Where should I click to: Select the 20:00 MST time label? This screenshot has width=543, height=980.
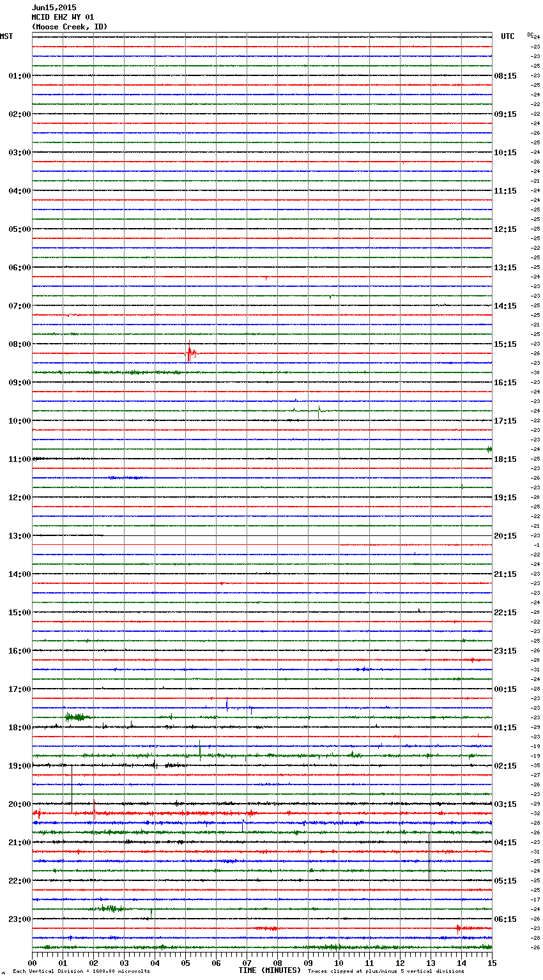[20, 804]
